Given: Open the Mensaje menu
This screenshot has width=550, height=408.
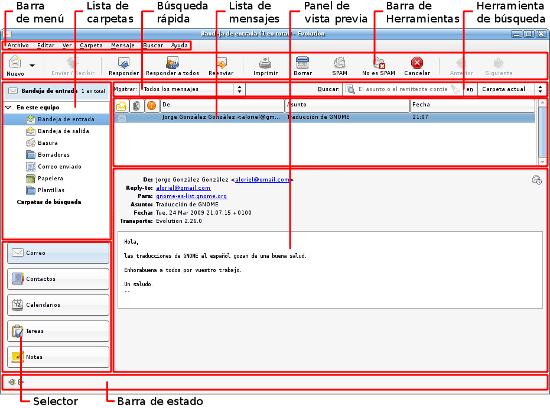Looking at the screenshot, I should point(122,45).
